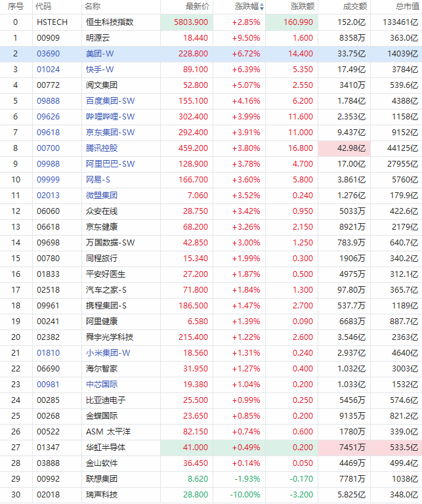Viewport: 422px width, 504px height.
Task: Click 华虹半导体 market cap 533.5亿
Action: 404,448
